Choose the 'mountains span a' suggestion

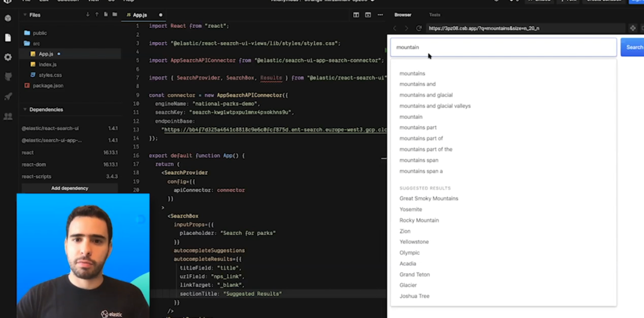click(421, 171)
